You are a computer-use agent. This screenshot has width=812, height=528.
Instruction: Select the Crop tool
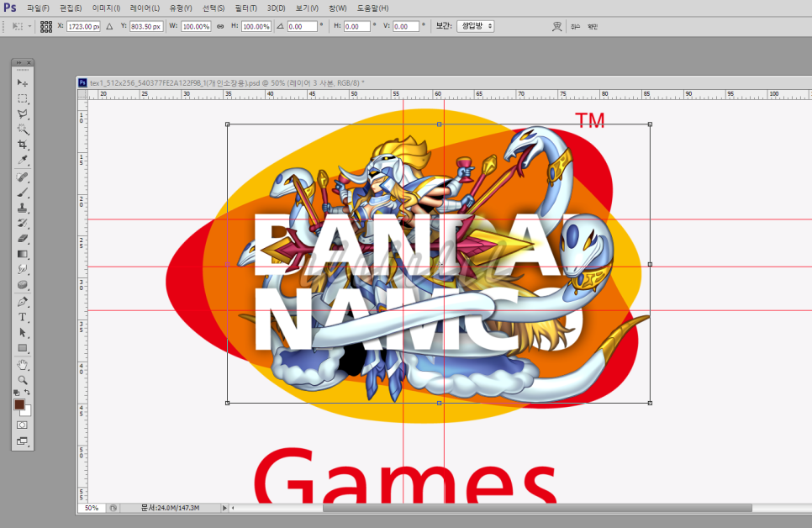pos(22,145)
